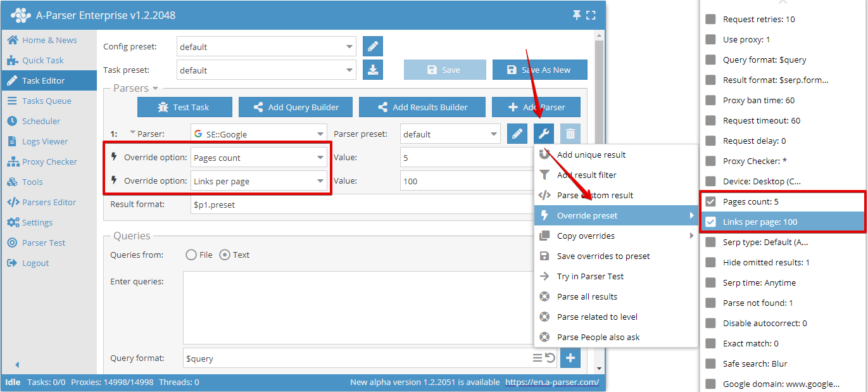Image resolution: width=868 pixels, height=392 pixels.
Task: Choose Copy overrides from context menu
Action: click(x=586, y=236)
